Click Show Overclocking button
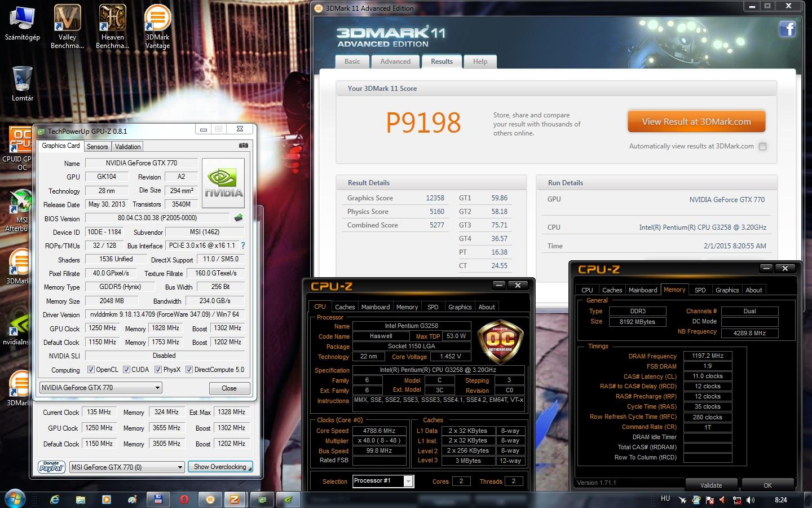 point(220,467)
